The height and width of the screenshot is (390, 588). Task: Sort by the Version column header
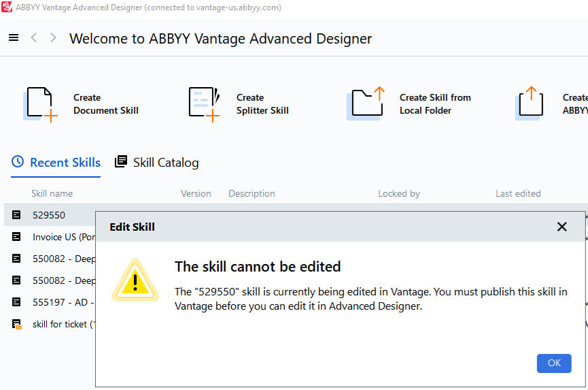click(196, 194)
